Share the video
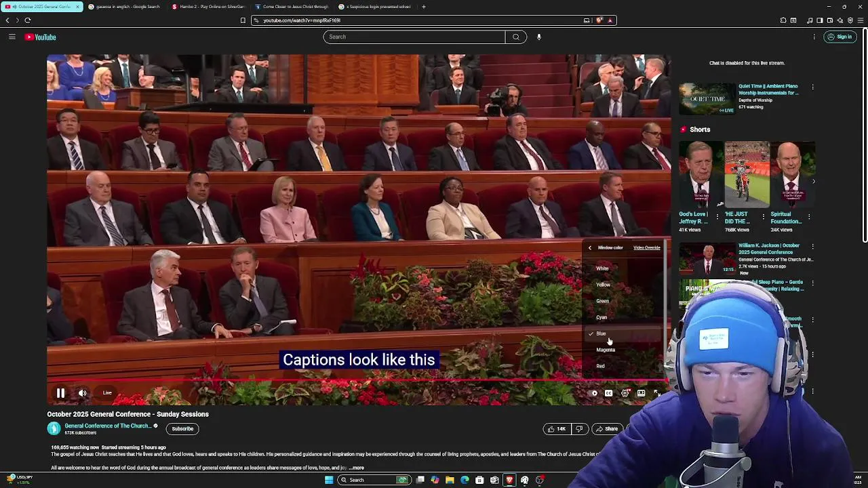This screenshot has width=868, height=488. [606, 429]
